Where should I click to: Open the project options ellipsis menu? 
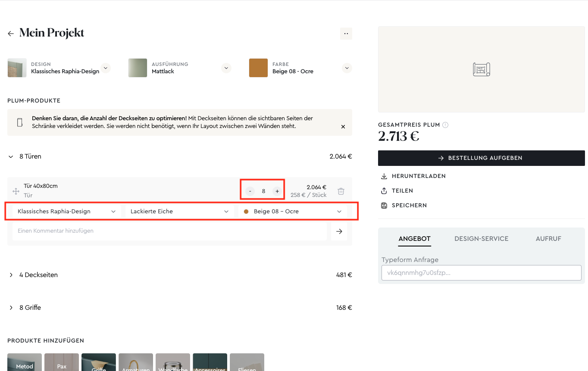click(346, 34)
